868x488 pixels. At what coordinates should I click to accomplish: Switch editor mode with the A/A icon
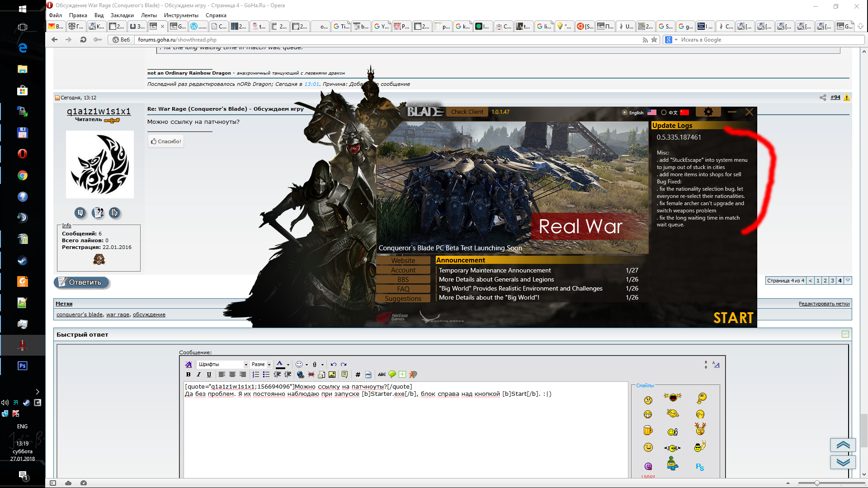coord(716,364)
